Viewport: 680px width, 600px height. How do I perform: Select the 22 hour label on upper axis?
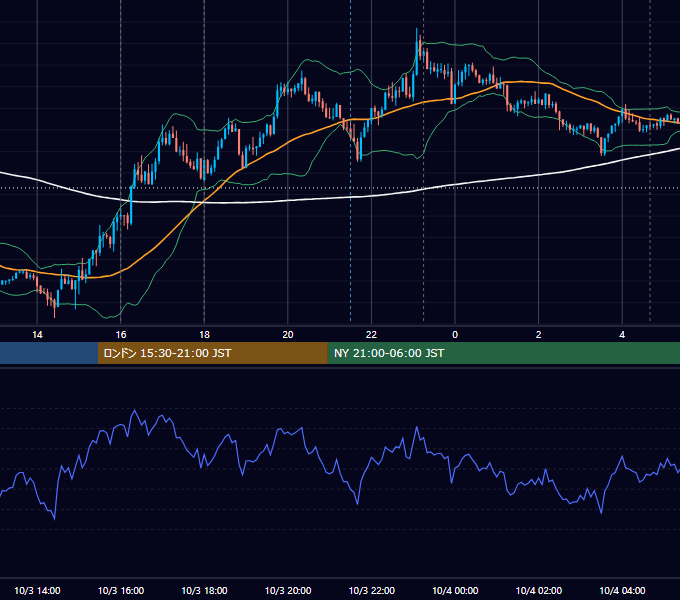[x=371, y=335]
